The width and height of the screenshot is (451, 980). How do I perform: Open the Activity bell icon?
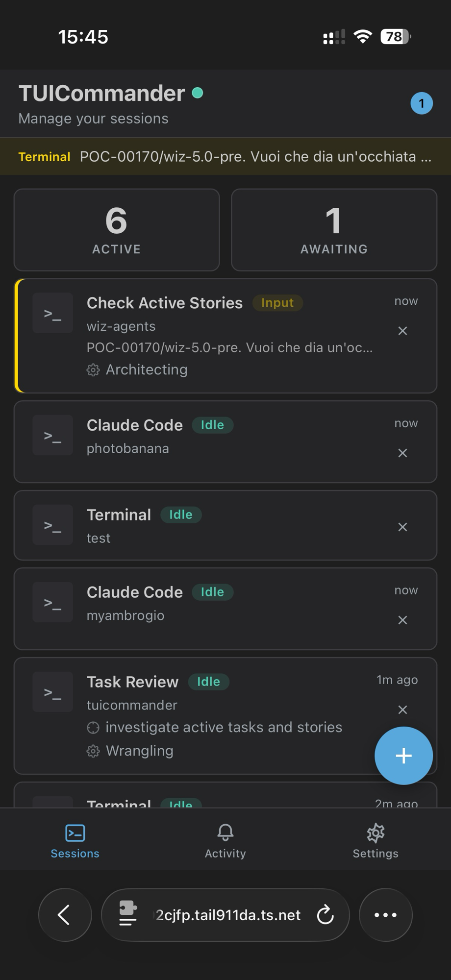pos(225,832)
